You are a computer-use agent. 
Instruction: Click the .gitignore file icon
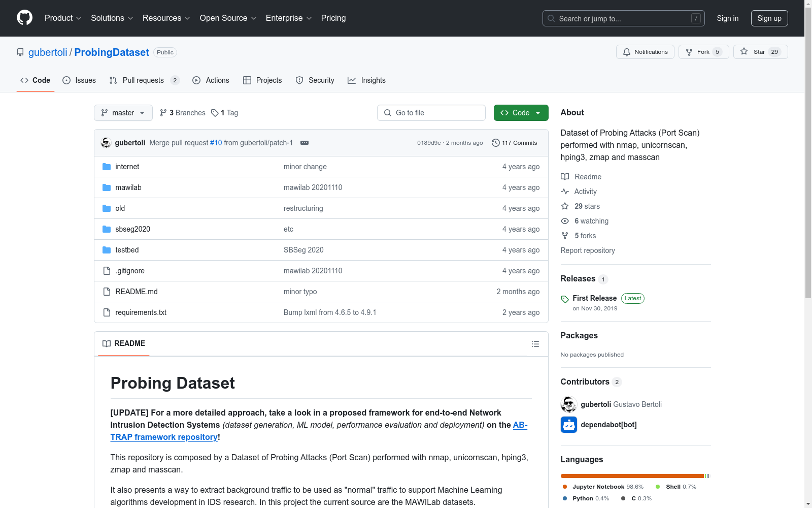[107, 271]
